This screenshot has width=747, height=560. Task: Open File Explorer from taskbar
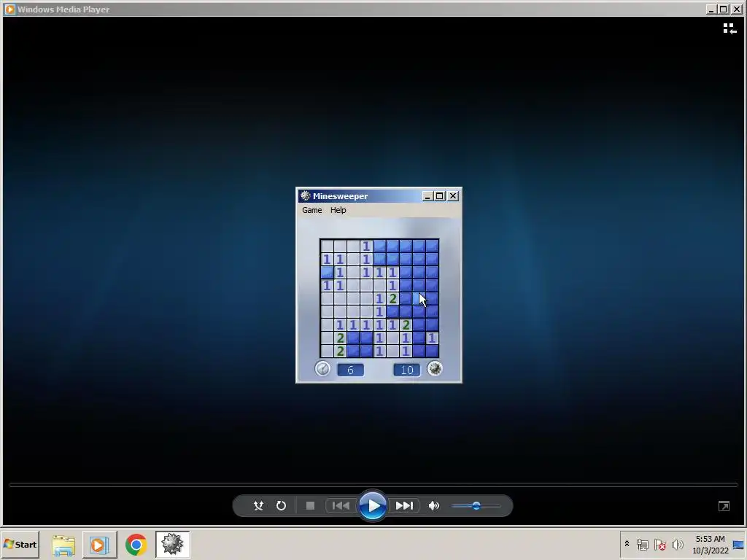63,544
